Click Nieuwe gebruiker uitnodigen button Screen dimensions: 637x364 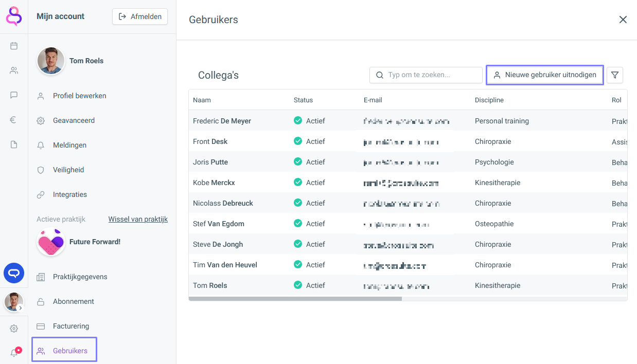click(x=545, y=75)
